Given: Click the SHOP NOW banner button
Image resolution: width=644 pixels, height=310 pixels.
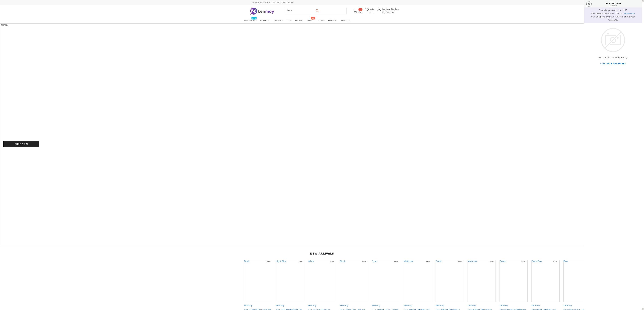Looking at the screenshot, I should point(21,144).
